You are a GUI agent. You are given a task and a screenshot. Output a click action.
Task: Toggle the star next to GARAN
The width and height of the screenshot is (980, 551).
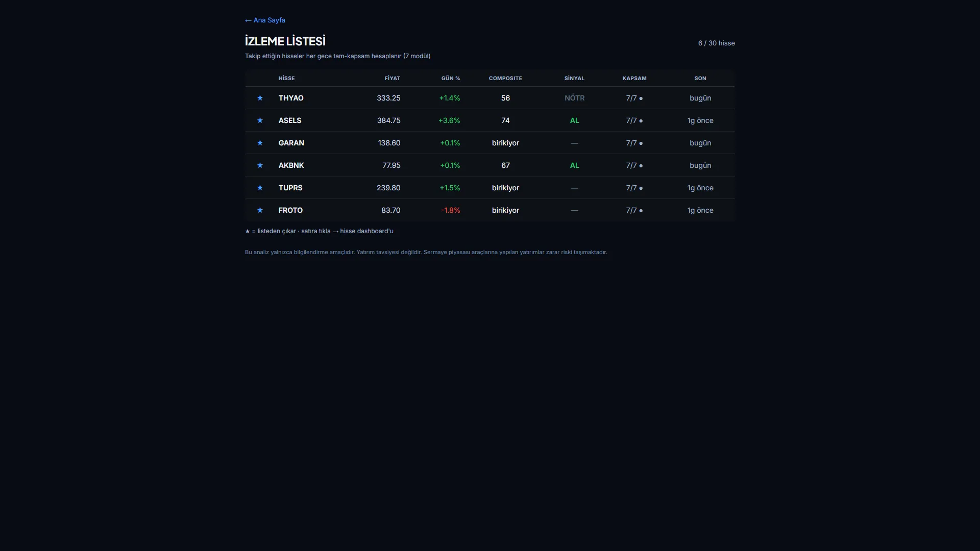tap(260, 143)
